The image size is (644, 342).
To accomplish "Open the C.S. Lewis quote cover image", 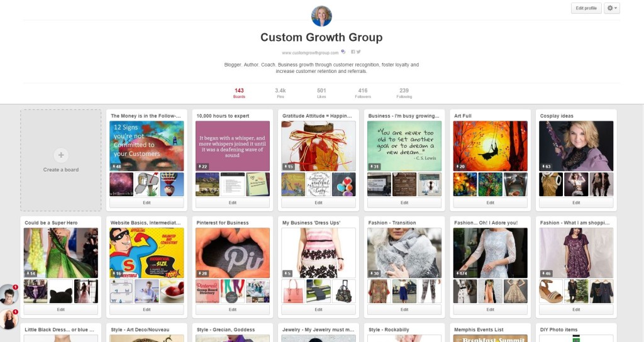I will coord(404,146).
